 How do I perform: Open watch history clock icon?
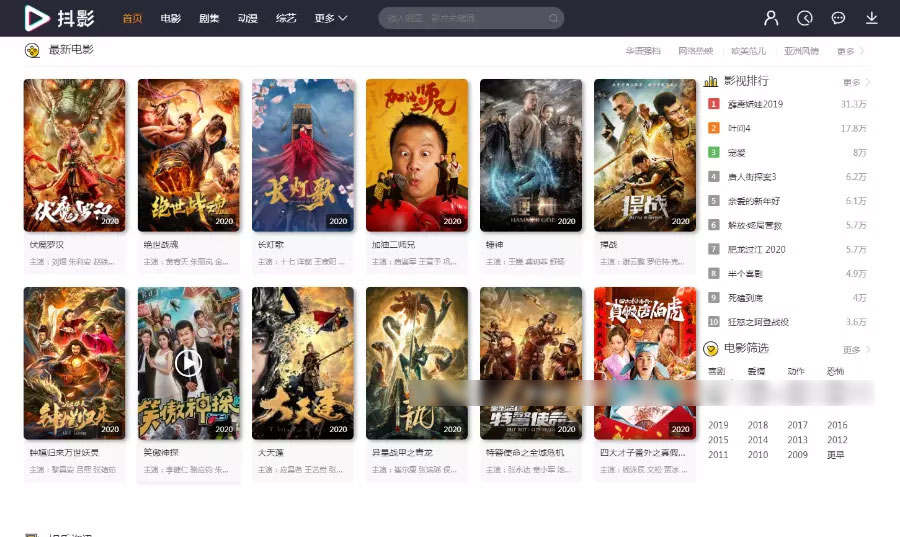pyautogui.click(x=805, y=18)
